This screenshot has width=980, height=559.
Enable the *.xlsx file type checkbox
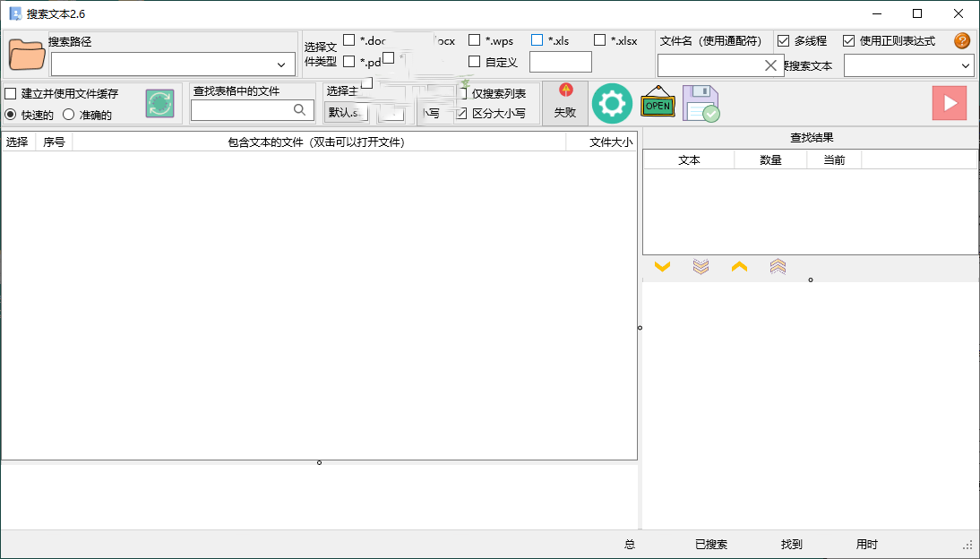(599, 40)
